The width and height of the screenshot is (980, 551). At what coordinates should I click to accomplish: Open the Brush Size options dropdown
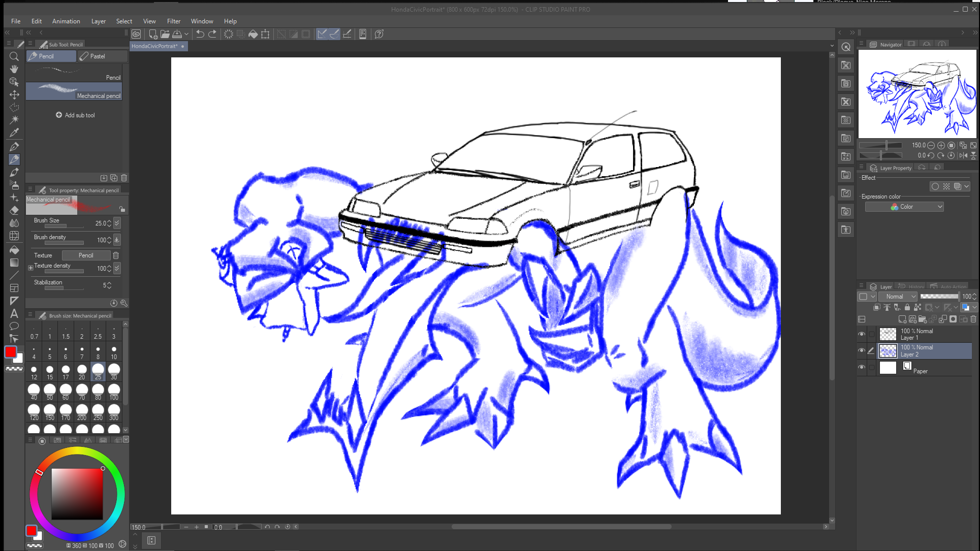[x=117, y=223]
